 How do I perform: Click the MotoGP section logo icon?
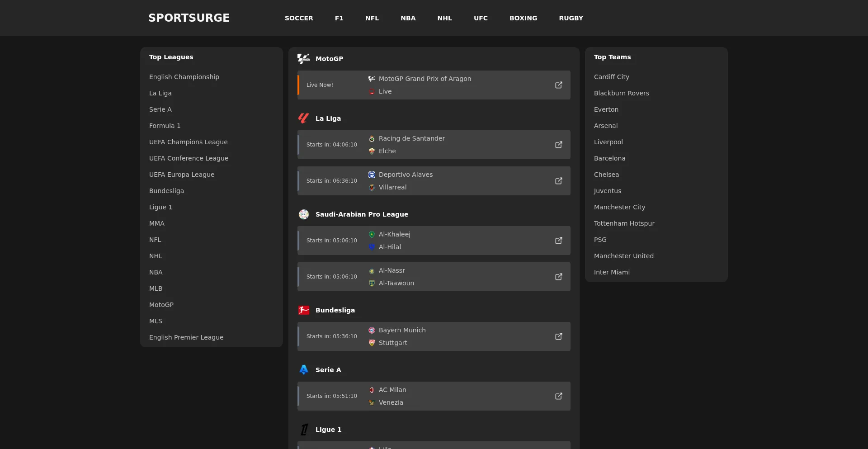click(304, 59)
